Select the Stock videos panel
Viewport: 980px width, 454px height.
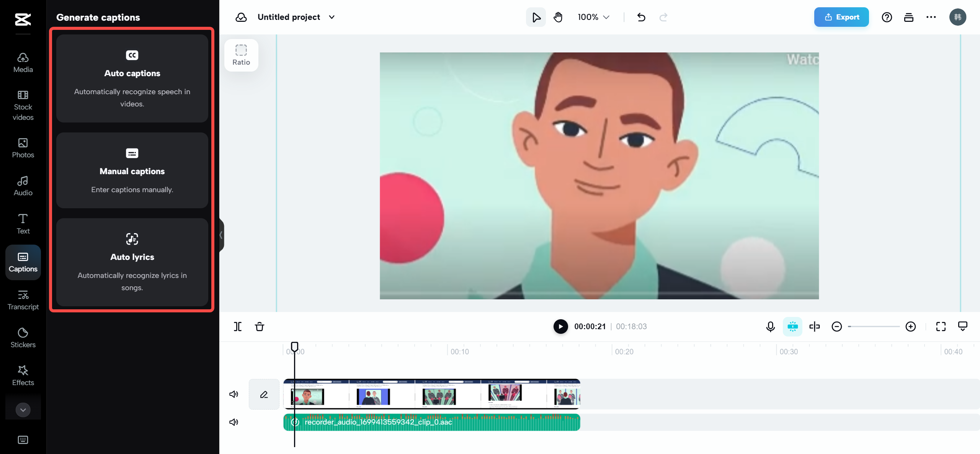23,105
